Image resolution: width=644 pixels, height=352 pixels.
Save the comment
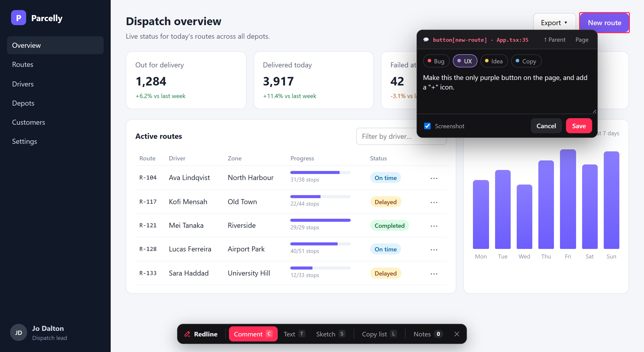[579, 126]
